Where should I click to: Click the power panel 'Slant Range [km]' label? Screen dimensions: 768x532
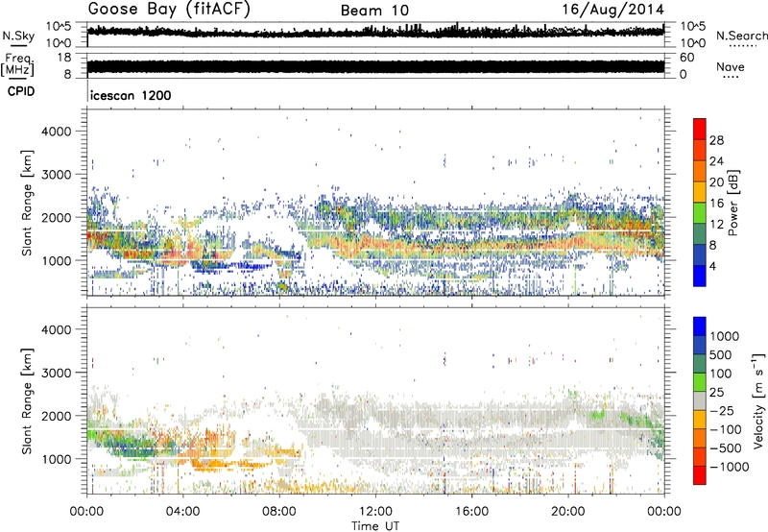pyautogui.click(x=27, y=203)
